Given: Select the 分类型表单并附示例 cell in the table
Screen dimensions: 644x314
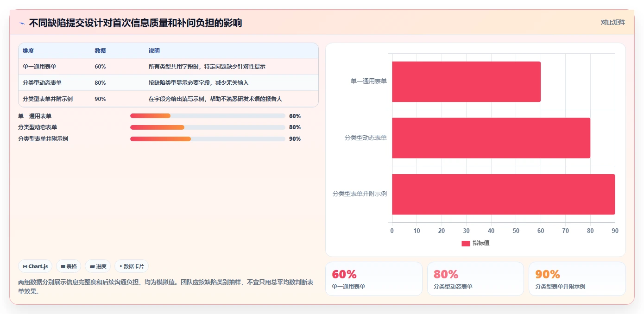Looking at the screenshot, I should [x=48, y=99].
